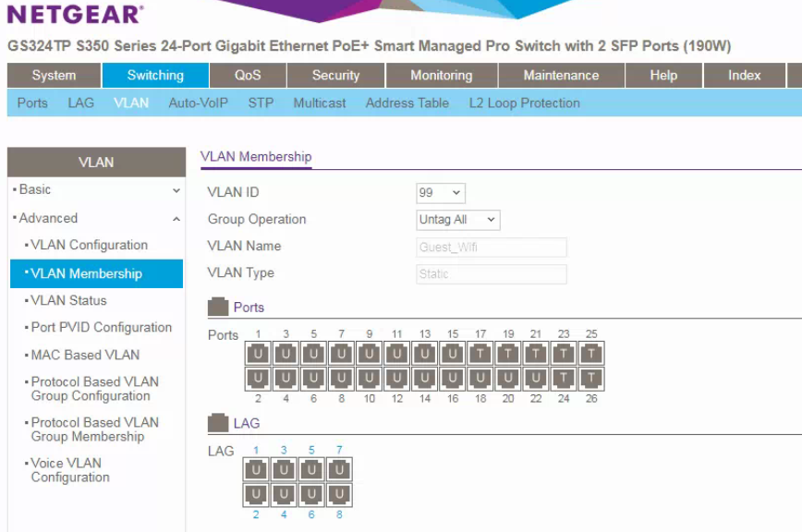Toggle membership of port 16
The width and height of the screenshot is (802, 532).
tap(452, 378)
